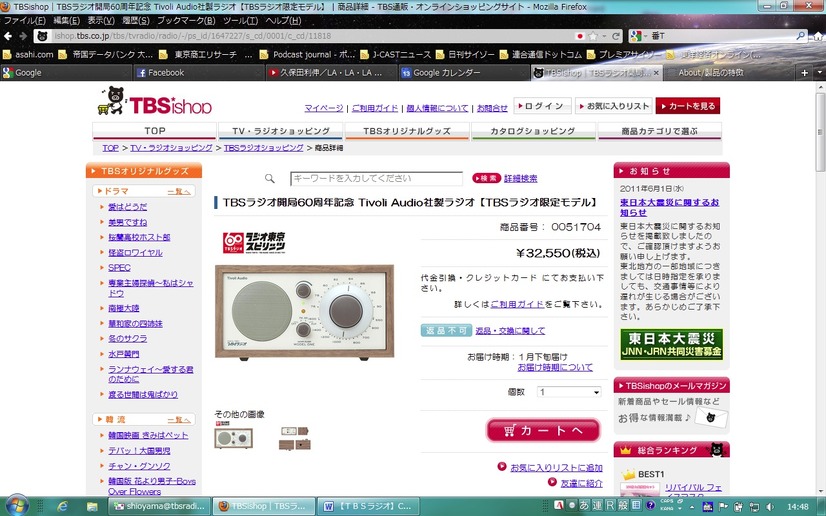Click the volume speaker icon in the system tray

770,507
